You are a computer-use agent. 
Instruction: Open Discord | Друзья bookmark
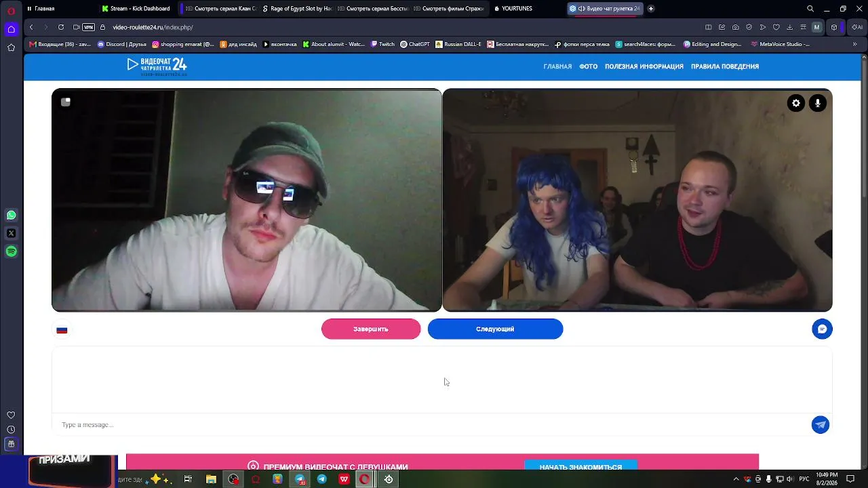[x=122, y=44]
